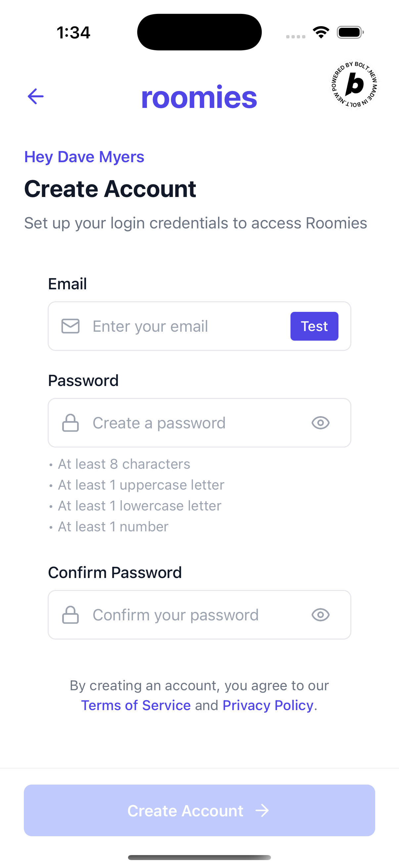This screenshot has height=868, width=399.
Task: Tap the clock showing 1:34
Action: [73, 33]
